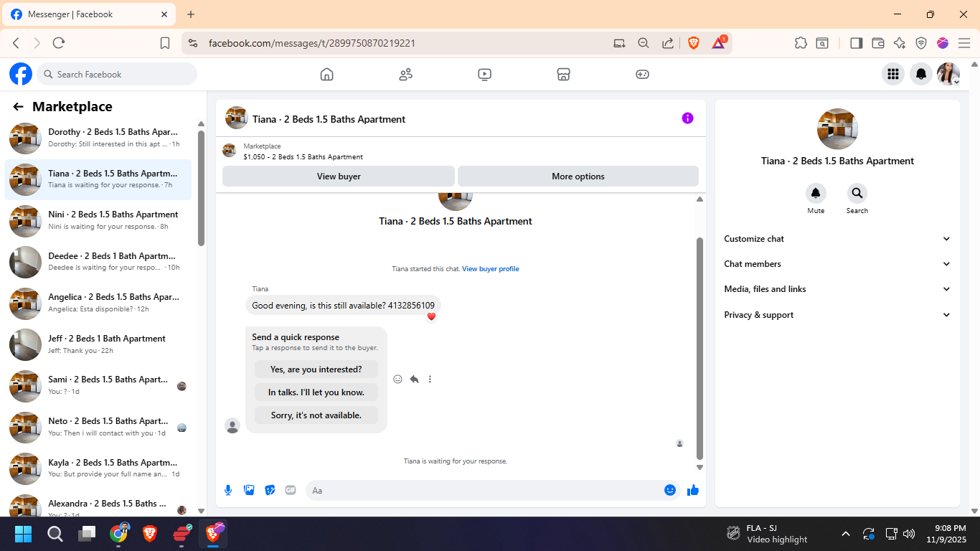Viewport: 980px width, 551px height.
Task: Open Angelica's apartment conversation
Action: pos(98,303)
